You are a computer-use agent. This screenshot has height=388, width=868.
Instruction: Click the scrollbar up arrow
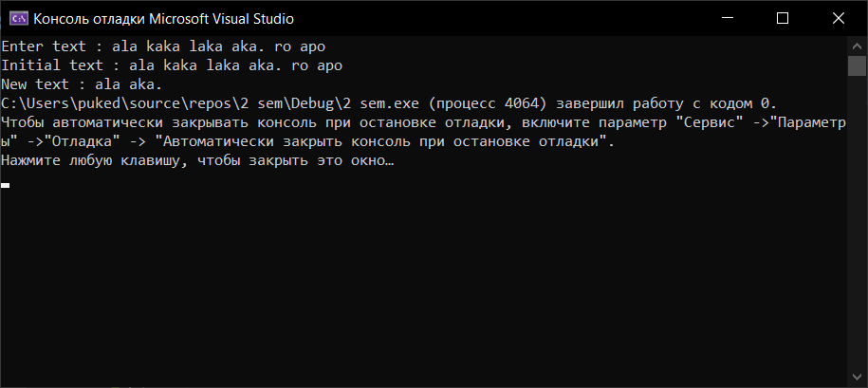pos(858,45)
